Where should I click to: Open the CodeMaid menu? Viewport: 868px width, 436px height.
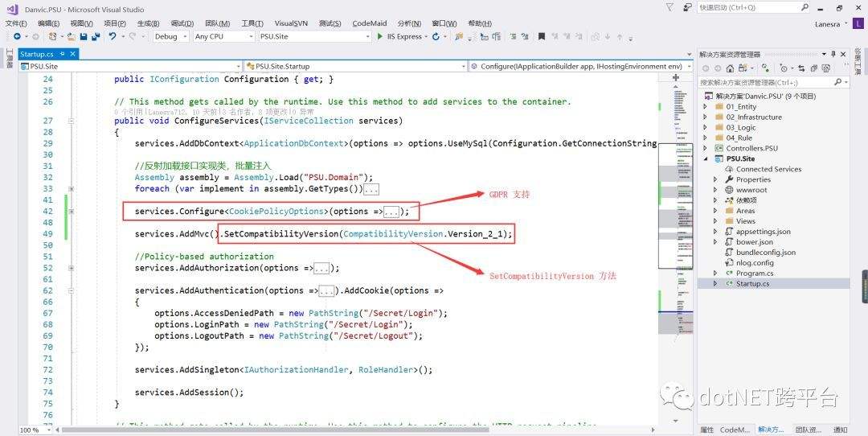point(369,23)
